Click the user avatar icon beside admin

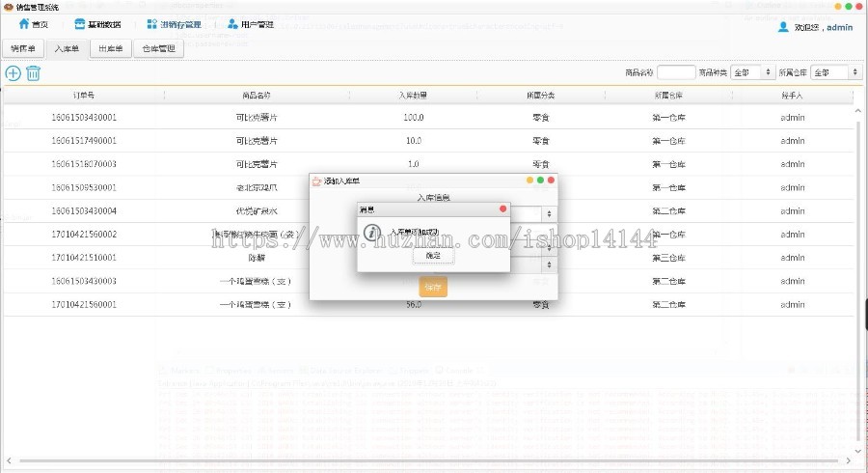(x=783, y=27)
